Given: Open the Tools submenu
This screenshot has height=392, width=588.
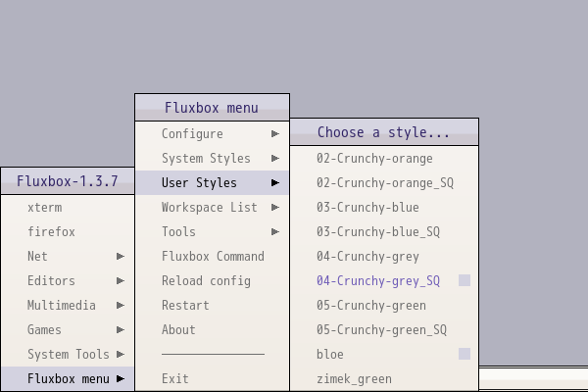Looking at the screenshot, I should tap(213, 232).
